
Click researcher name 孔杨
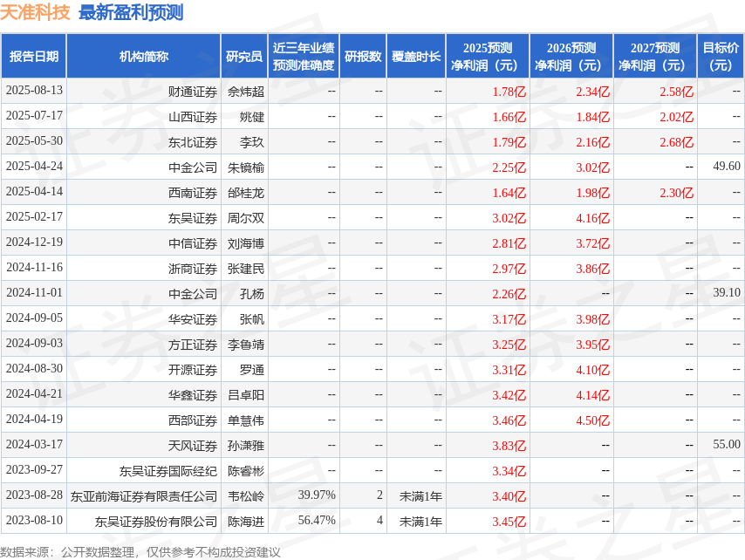252,294
